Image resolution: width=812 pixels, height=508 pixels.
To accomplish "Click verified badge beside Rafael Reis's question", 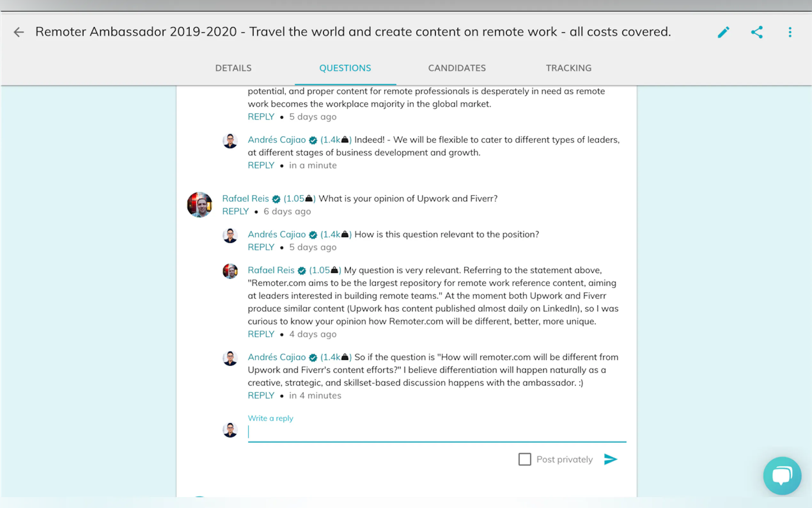I will click(x=276, y=199).
